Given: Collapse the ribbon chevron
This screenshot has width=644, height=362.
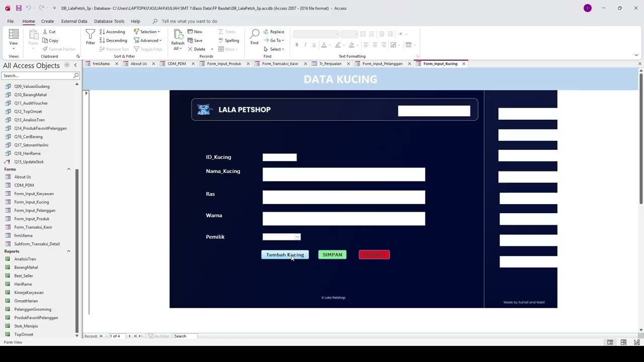Looking at the screenshot, I should [x=636, y=55].
